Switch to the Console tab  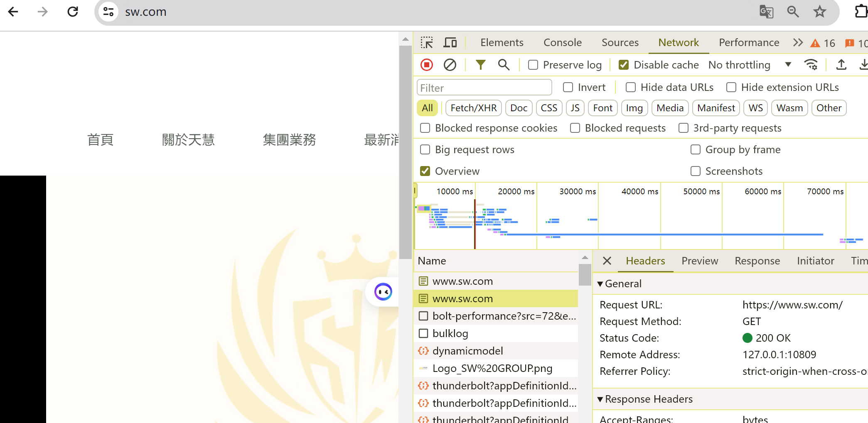point(562,43)
